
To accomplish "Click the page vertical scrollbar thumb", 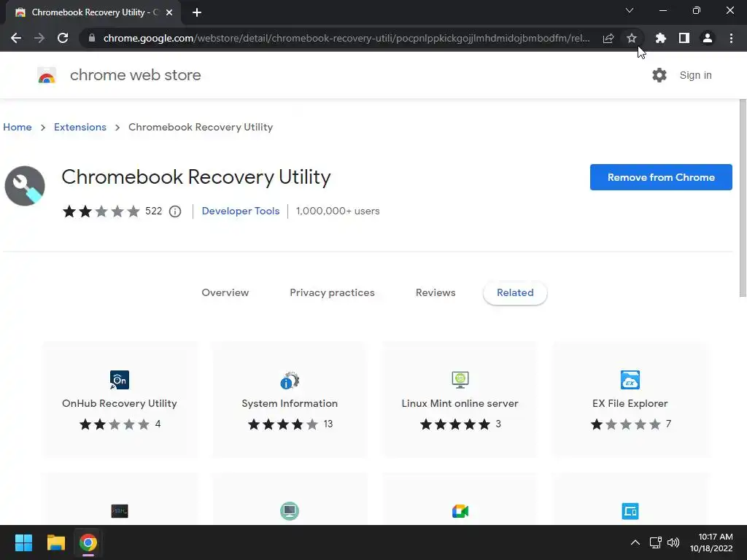I will pos(742,198).
